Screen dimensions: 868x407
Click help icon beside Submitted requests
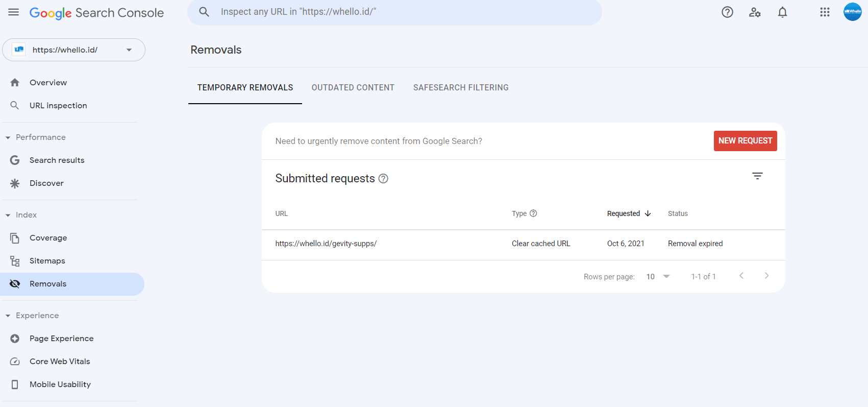click(x=383, y=179)
